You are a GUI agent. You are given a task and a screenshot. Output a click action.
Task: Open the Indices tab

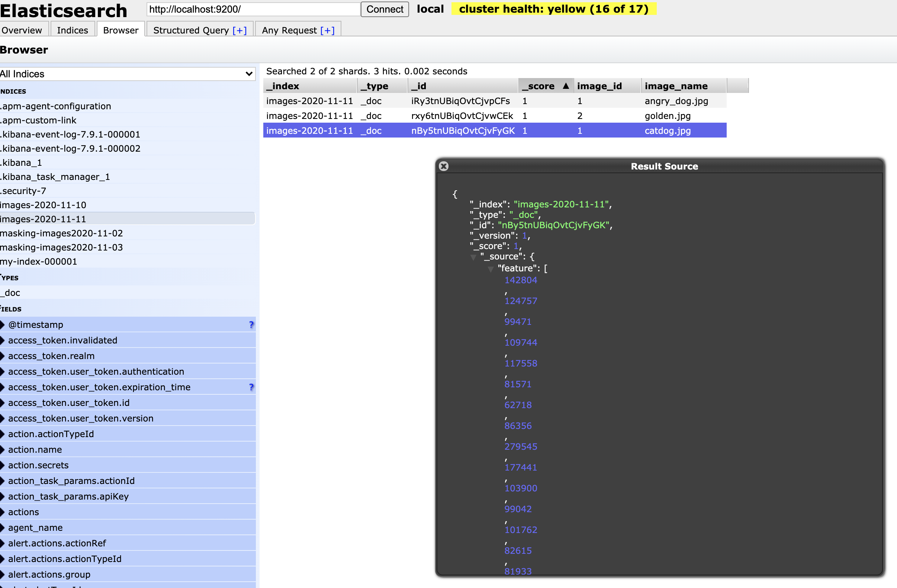(73, 30)
